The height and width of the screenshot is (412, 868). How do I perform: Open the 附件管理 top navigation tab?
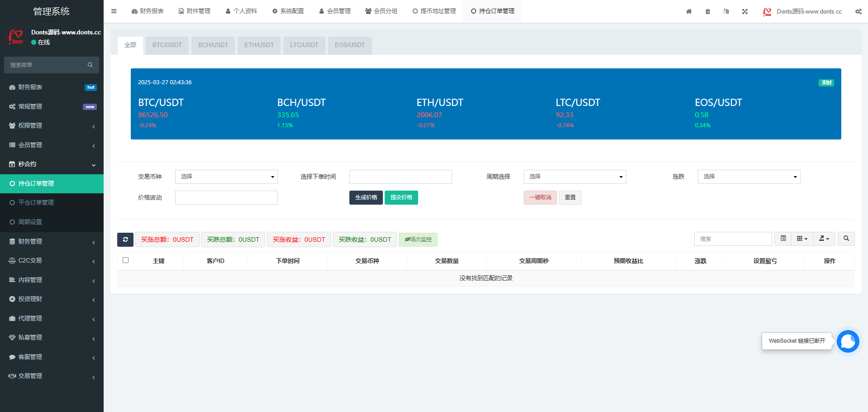pyautogui.click(x=195, y=11)
